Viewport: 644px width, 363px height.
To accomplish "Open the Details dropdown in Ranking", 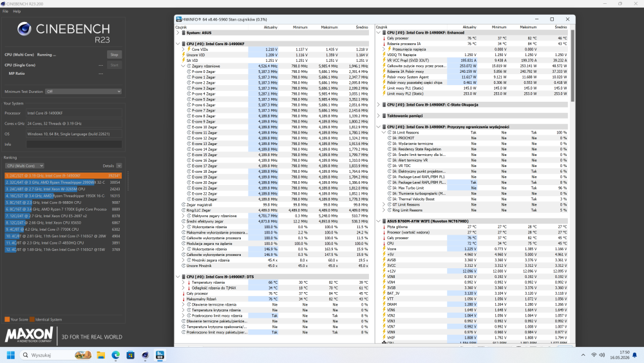I will [118, 166].
